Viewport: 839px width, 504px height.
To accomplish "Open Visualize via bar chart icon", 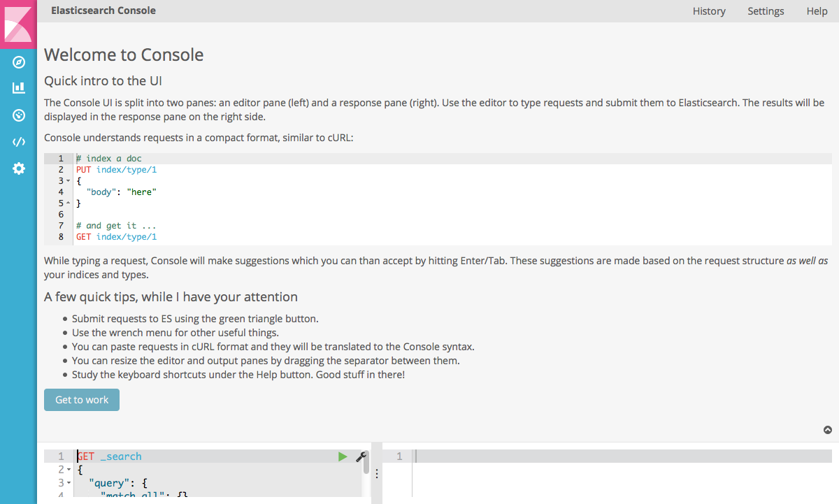I will tap(19, 88).
